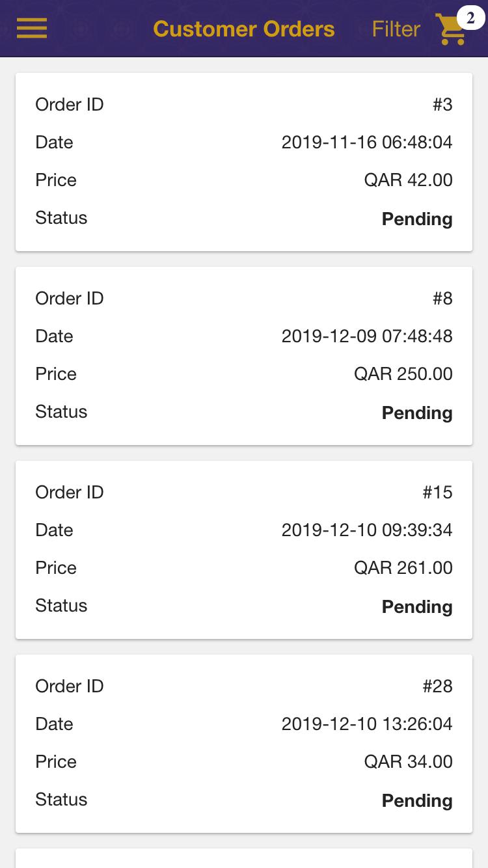Select Pending status of order #8
488x868 pixels.
click(417, 413)
